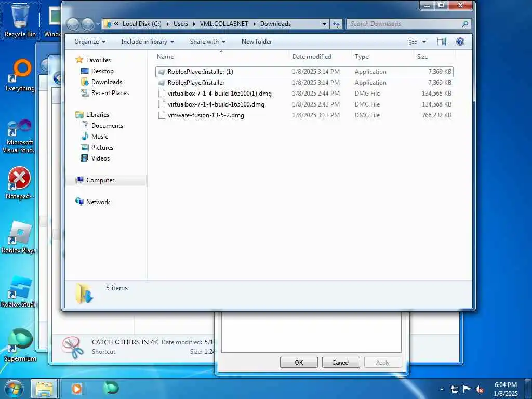The width and height of the screenshot is (532, 399).
Task: Click Users in the address path
Action: point(180,24)
